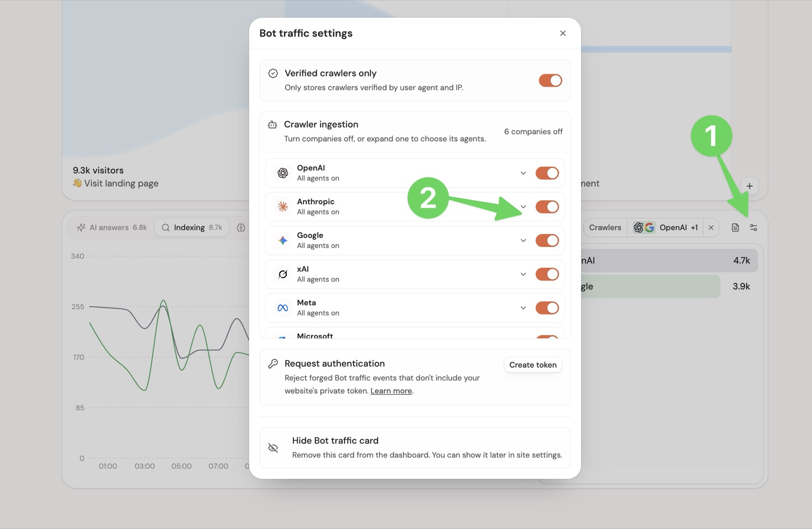Viewport: 812px width, 529px height.
Task: Switch to the AI answers tab
Action: tap(112, 228)
